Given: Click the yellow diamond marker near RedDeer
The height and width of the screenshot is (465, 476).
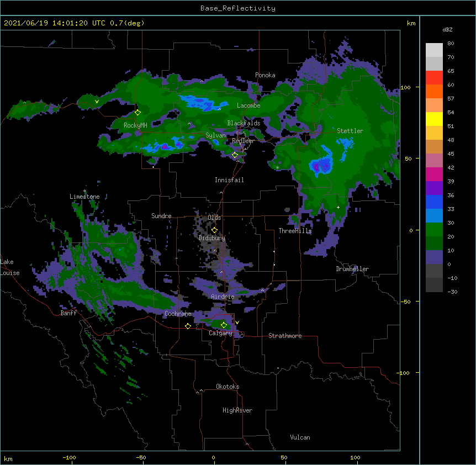Looking at the screenshot, I should [x=235, y=155].
